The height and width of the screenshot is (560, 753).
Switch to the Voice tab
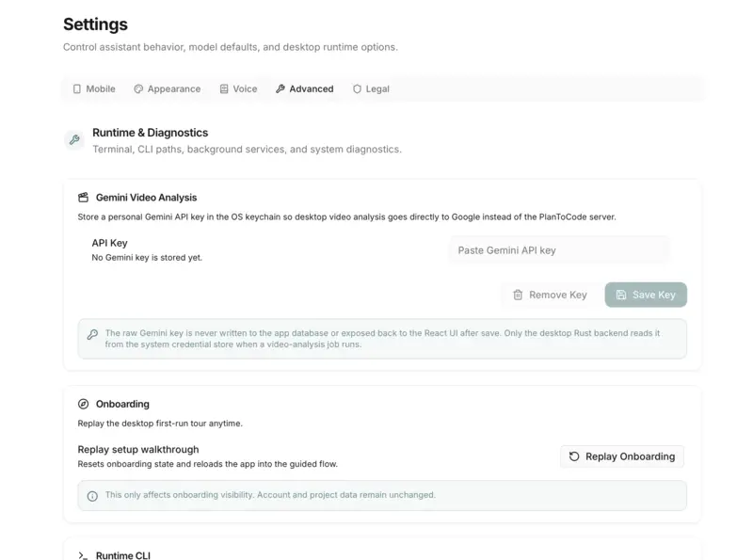tap(236, 88)
